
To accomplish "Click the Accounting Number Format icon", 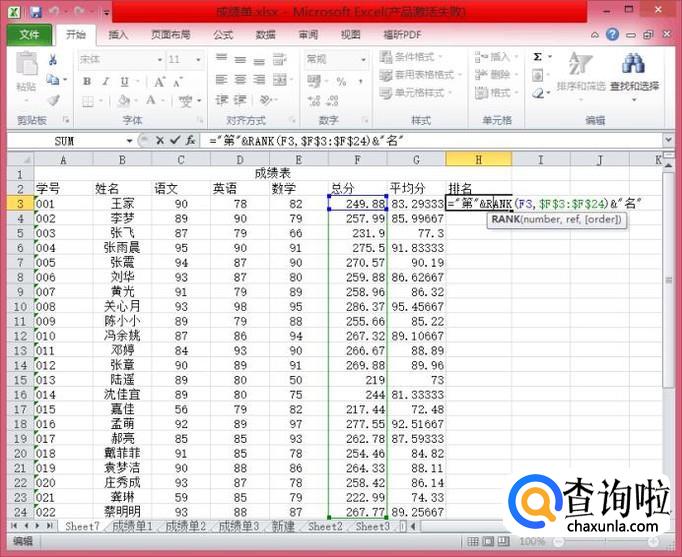I will pos(314,81).
